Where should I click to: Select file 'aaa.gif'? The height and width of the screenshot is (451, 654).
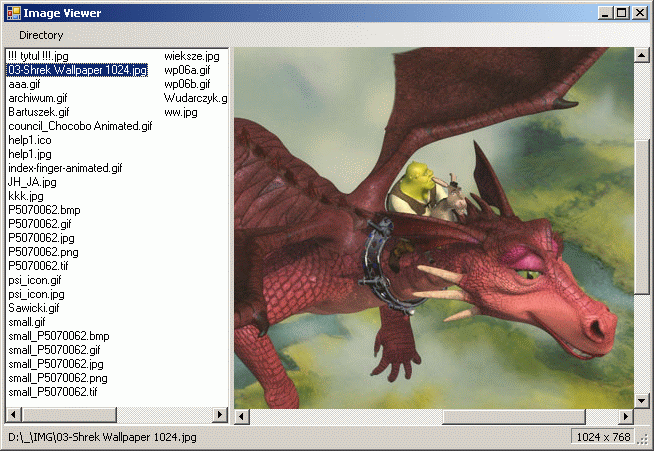[x=24, y=84]
